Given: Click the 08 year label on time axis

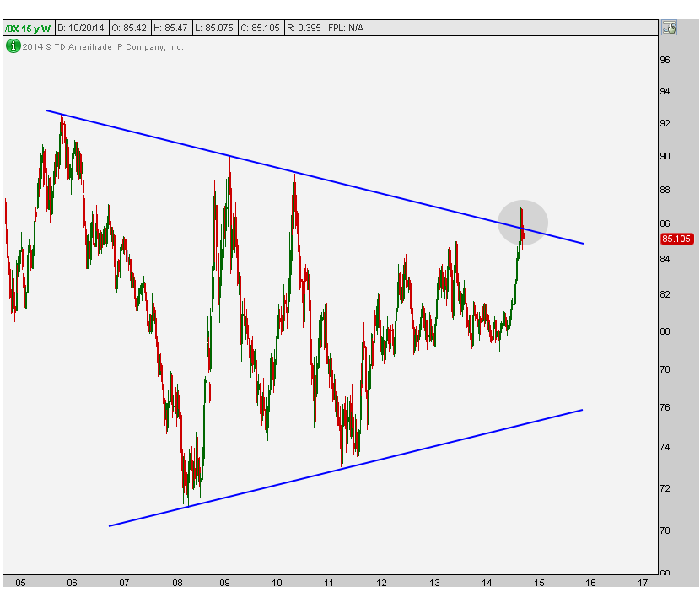Looking at the screenshot, I should (x=177, y=583).
